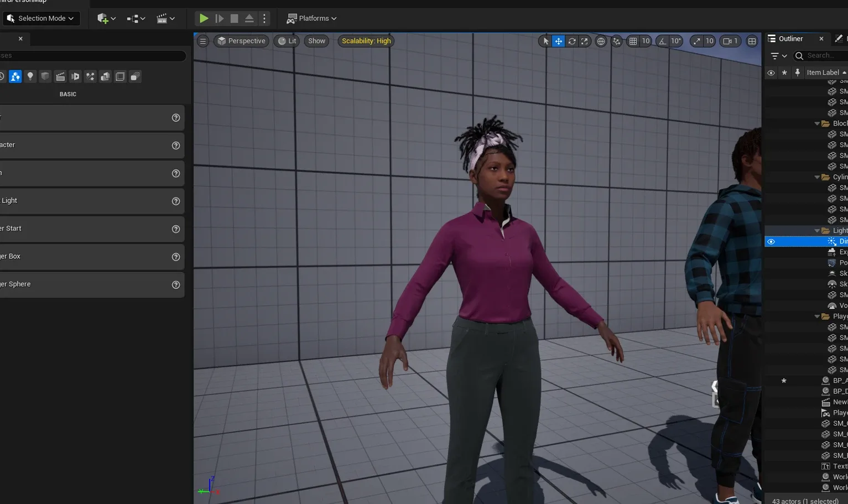This screenshot has height=504, width=848.
Task: Open the Blueprints menu
Action: (x=136, y=18)
